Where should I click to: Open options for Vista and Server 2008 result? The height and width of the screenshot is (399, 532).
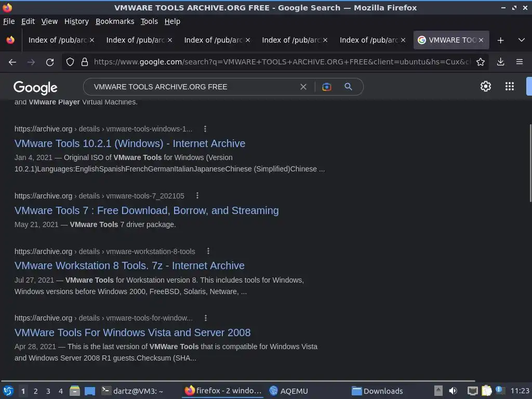[x=206, y=318]
